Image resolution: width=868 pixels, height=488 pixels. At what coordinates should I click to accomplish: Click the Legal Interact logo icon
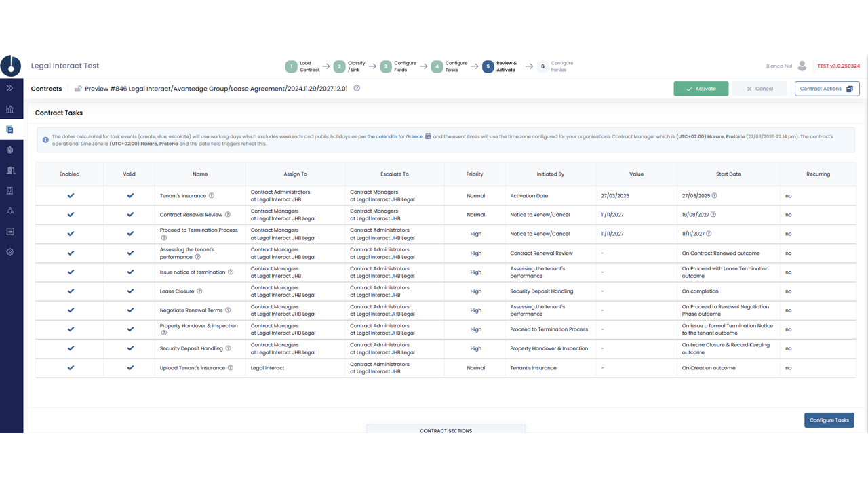tap(11, 66)
